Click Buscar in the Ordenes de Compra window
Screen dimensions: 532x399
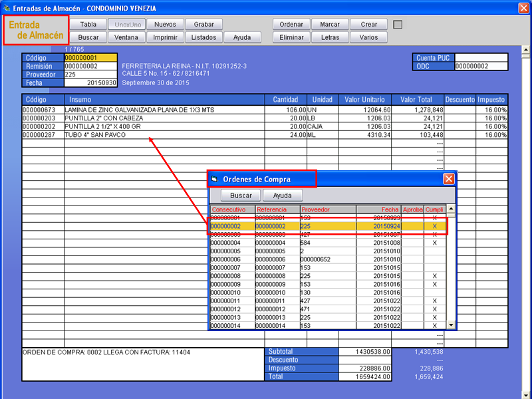pos(241,196)
